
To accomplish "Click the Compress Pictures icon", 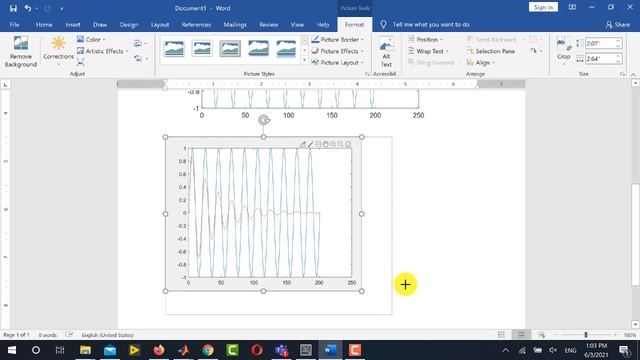I will pyautogui.click(x=80, y=62).
